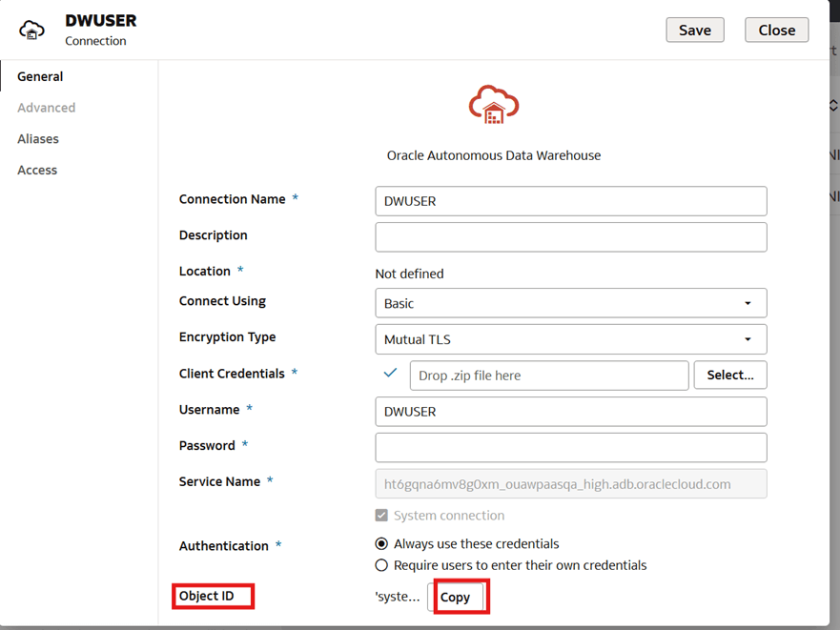Save the DWUSER connection
Viewport: 840px width, 630px height.
[x=694, y=30]
